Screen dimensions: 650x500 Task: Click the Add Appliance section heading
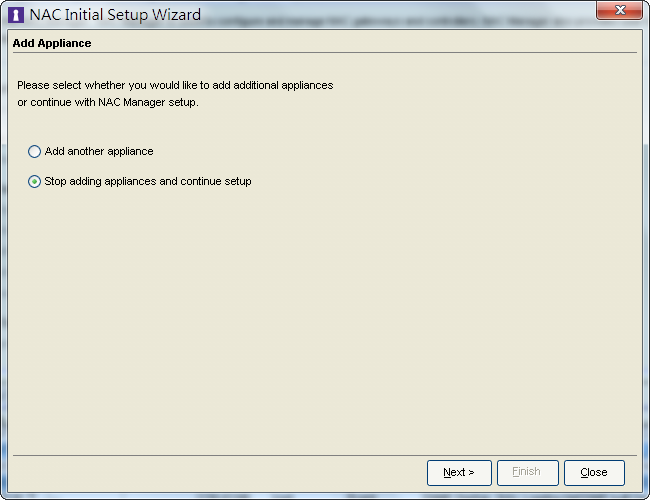pos(52,43)
